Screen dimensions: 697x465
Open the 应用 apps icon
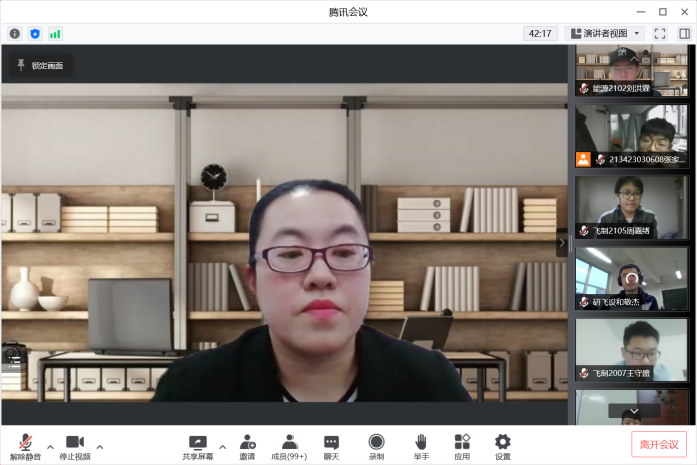[x=462, y=446]
